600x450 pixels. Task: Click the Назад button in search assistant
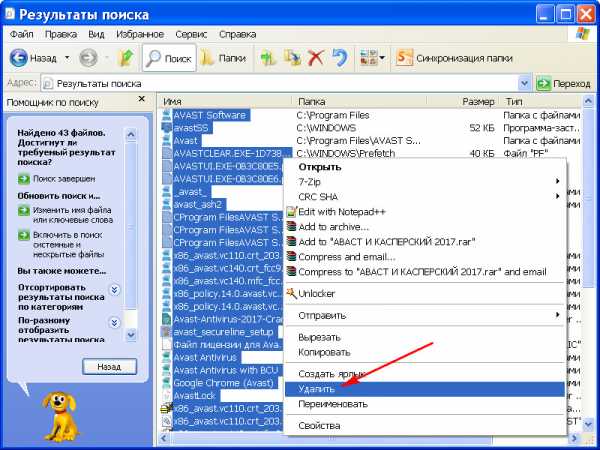tap(109, 367)
